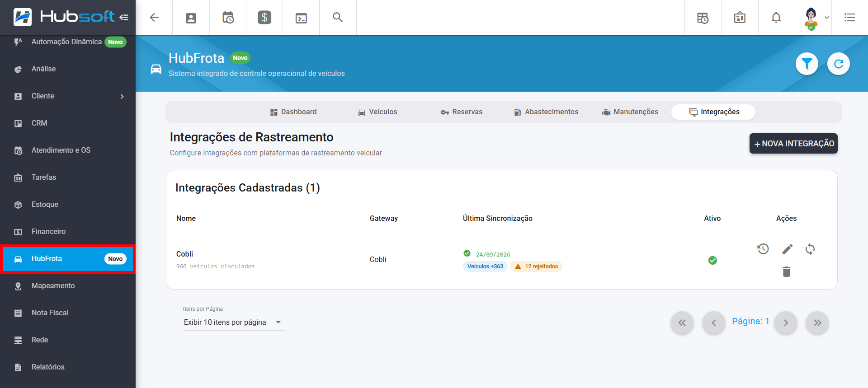Open the tasks briefcase icon in top bar
The width and height of the screenshot is (868, 388).
[740, 18]
